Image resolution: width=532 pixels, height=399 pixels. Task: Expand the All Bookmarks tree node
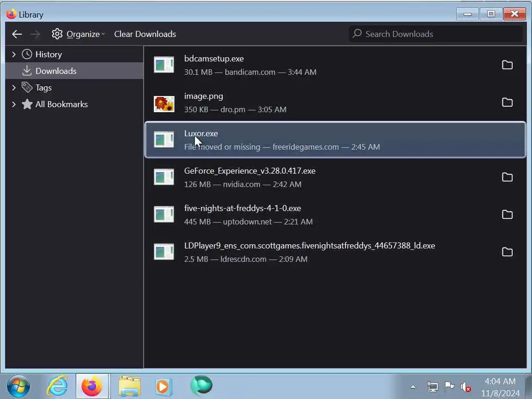[13, 104]
